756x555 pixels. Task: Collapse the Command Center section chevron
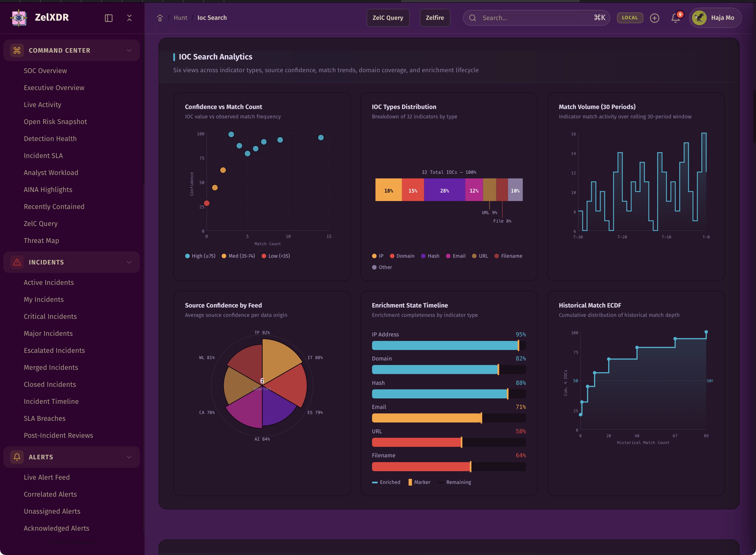(x=129, y=50)
